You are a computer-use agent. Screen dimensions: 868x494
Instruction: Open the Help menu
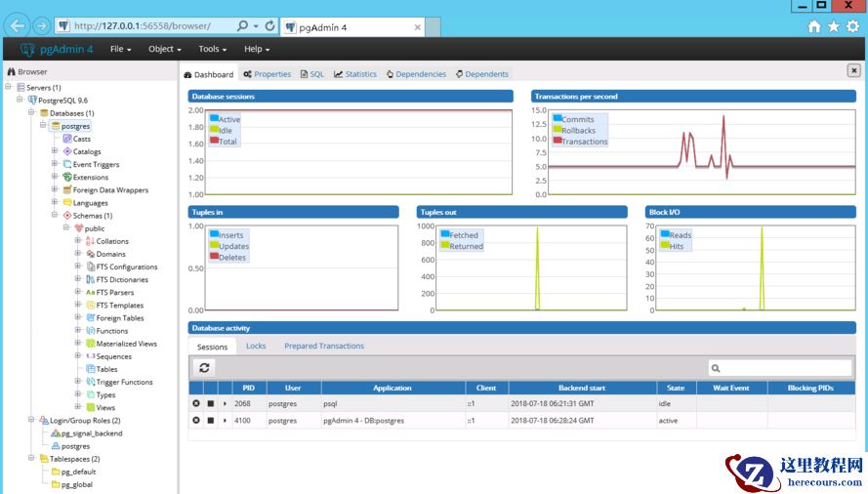pyautogui.click(x=257, y=49)
